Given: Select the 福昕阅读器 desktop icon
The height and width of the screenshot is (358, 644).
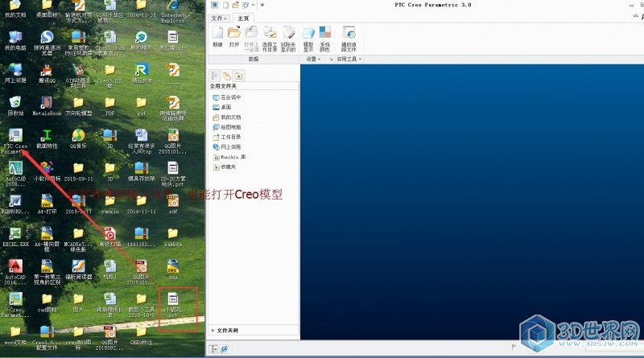Looking at the screenshot, I should click(78, 270).
